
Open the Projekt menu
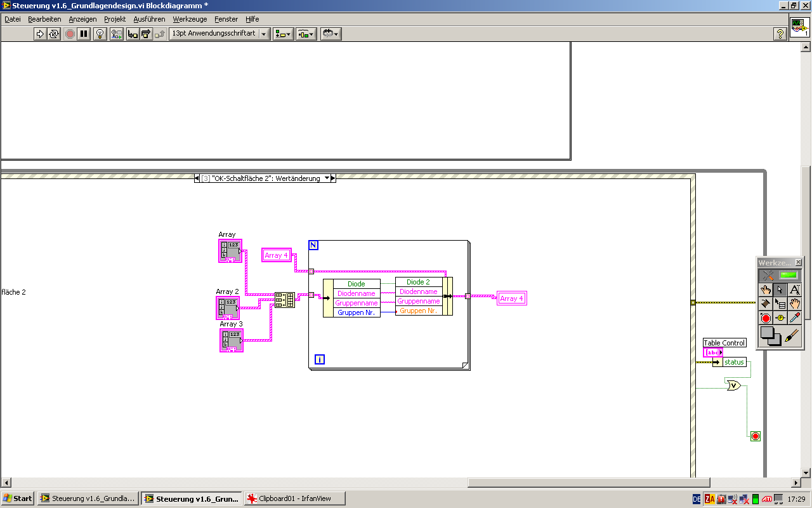point(115,19)
